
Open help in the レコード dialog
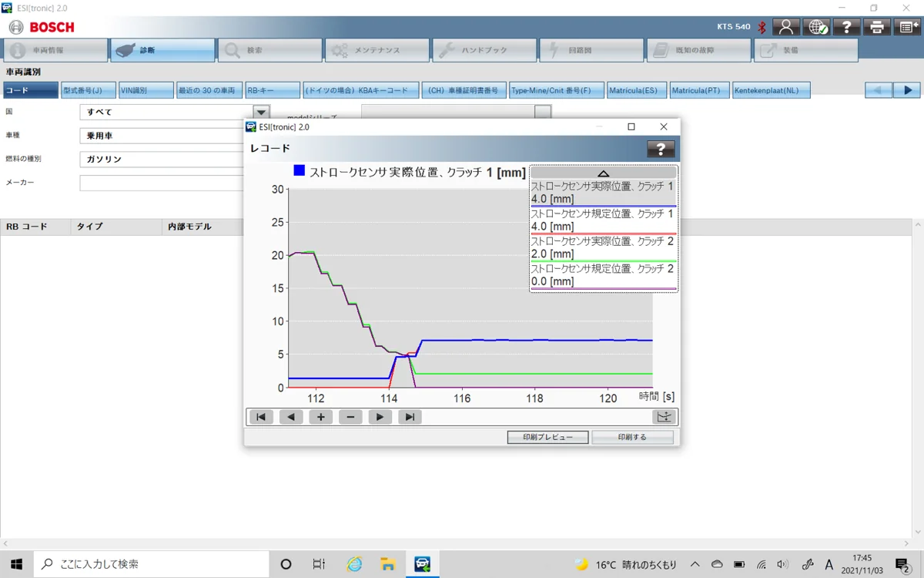click(661, 150)
